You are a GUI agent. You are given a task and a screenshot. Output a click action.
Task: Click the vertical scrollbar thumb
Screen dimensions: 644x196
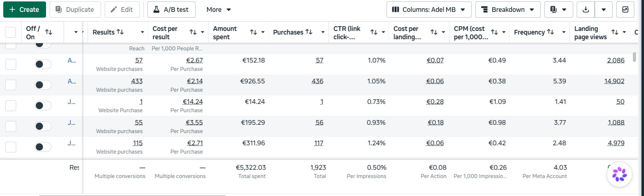[x=634, y=57]
